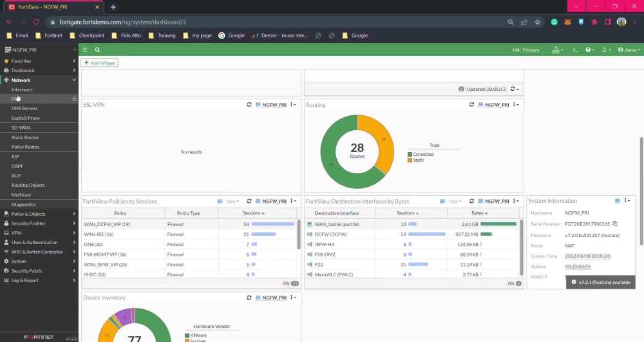This screenshot has width=644, height=342.
Task: Open System Information widget options menu
Action: pyautogui.click(x=627, y=201)
